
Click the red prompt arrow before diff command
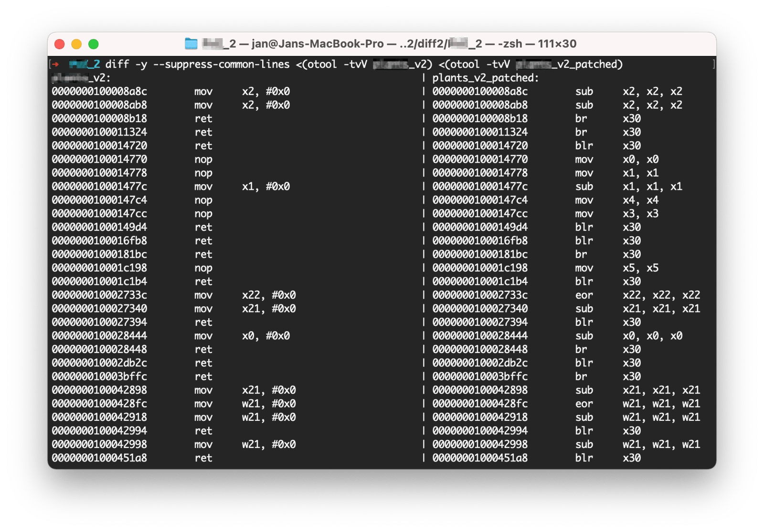pos(55,64)
